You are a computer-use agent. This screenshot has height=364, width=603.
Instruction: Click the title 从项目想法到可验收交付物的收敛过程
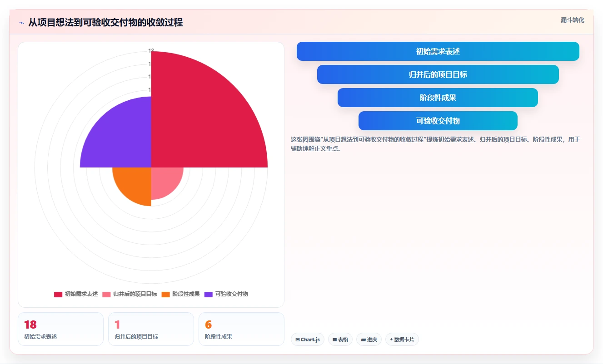[105, 22]
